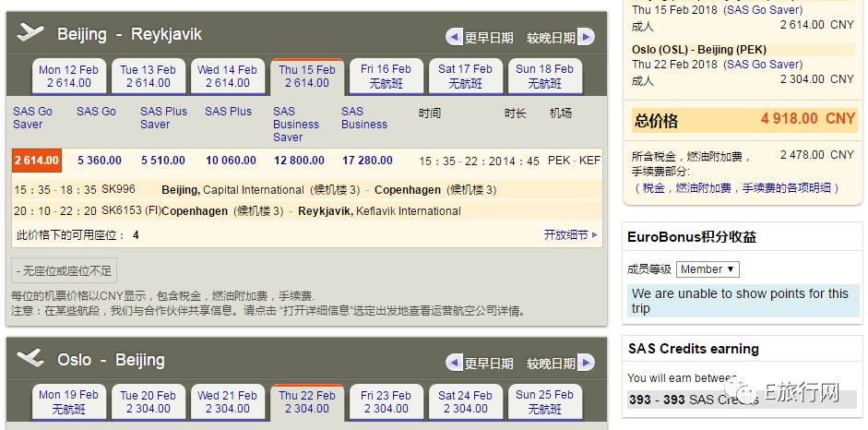The image size is (868, 430).
Task: Click earlier-date arrow in Oslo-Beijing panel
Action: [454, 363]
